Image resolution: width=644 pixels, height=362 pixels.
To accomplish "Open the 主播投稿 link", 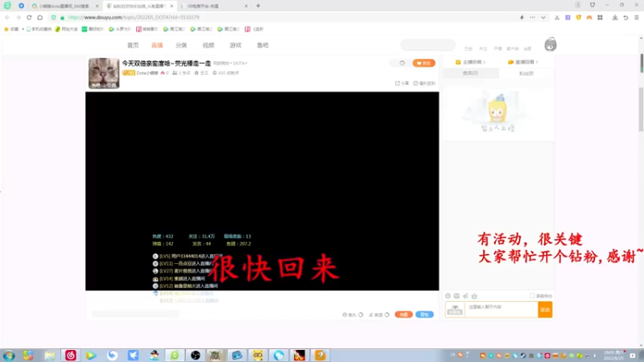I will click(x=471, y=62).
